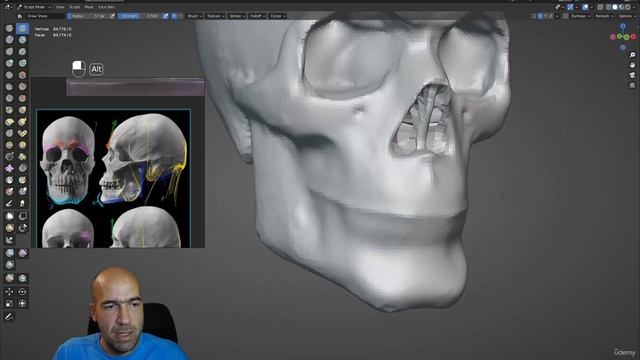Expand the Texture dropdown
This screenshot has width=640, height=360.
pyautogui.click(x=215, y=16)
